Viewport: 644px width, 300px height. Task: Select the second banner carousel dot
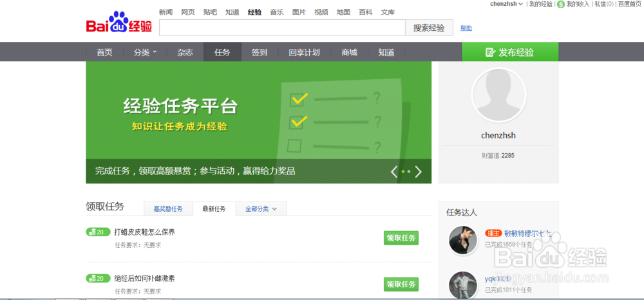click(409, 171)
